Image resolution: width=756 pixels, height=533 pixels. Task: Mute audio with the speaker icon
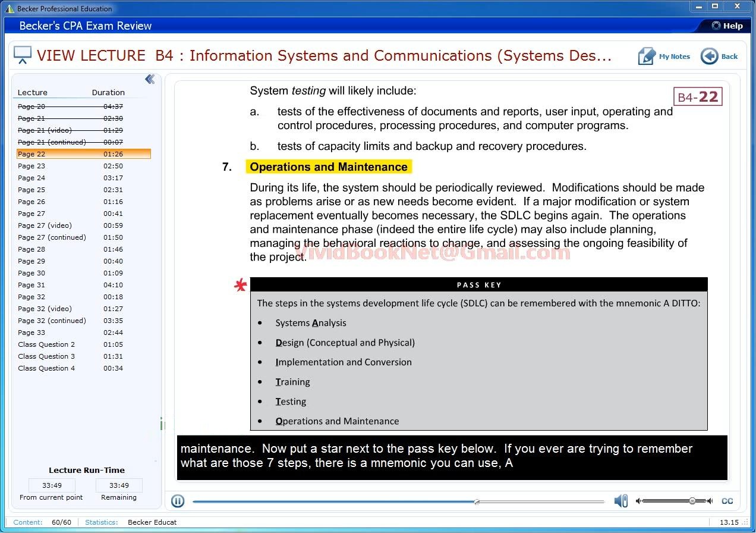pyautogui.click(x=620, y=501)
